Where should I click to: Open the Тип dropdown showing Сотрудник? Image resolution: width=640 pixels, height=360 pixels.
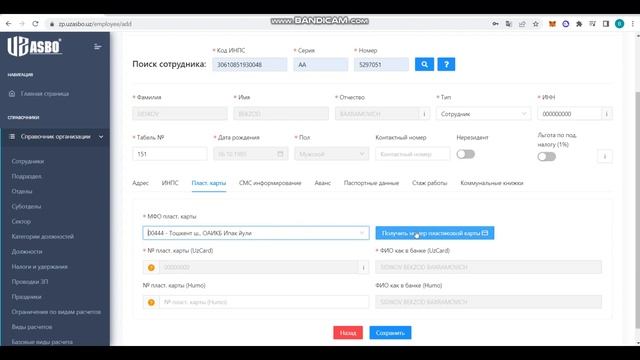coord(483,114)
